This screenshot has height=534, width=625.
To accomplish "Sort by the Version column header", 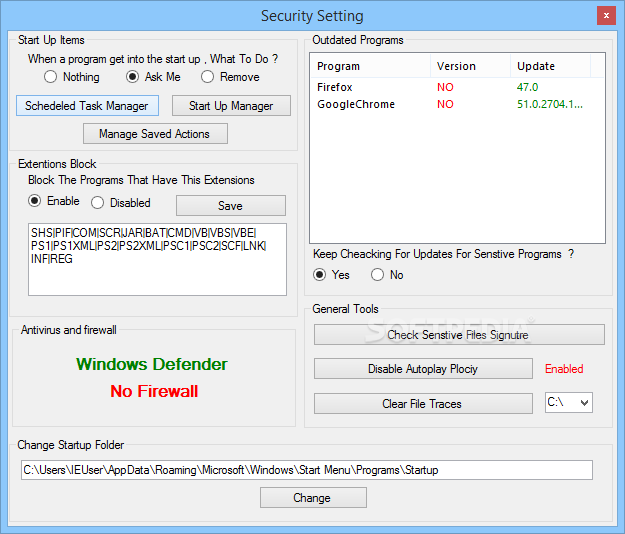I will click(470, 66).
